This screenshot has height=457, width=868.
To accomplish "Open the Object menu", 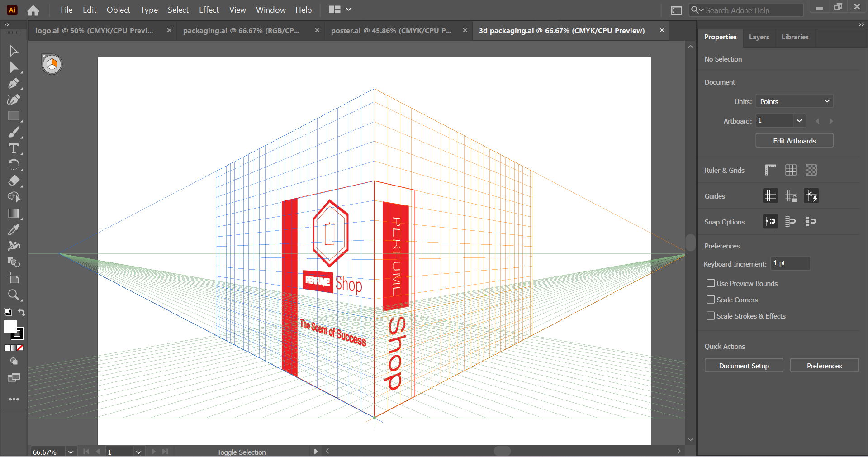I will click(119, 10).
